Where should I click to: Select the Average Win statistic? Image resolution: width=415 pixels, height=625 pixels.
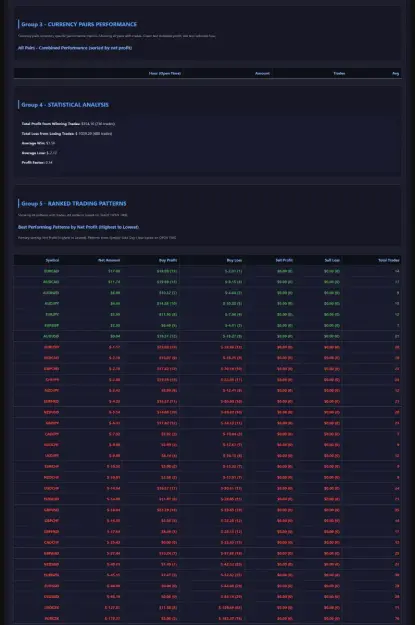point(38,143)
